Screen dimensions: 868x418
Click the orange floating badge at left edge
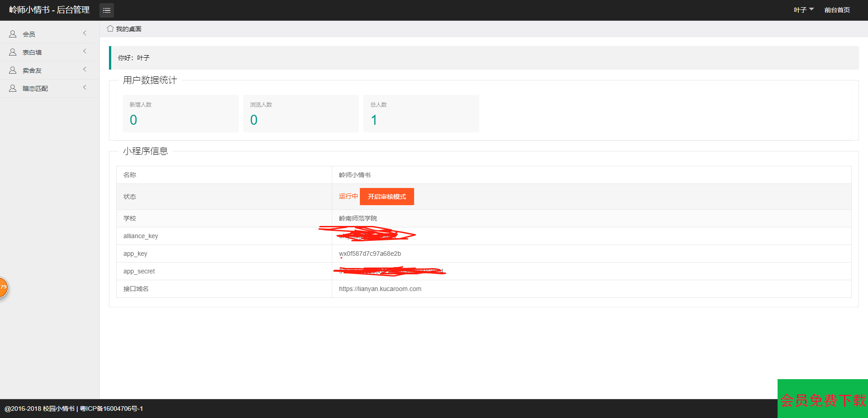point(3,287)
